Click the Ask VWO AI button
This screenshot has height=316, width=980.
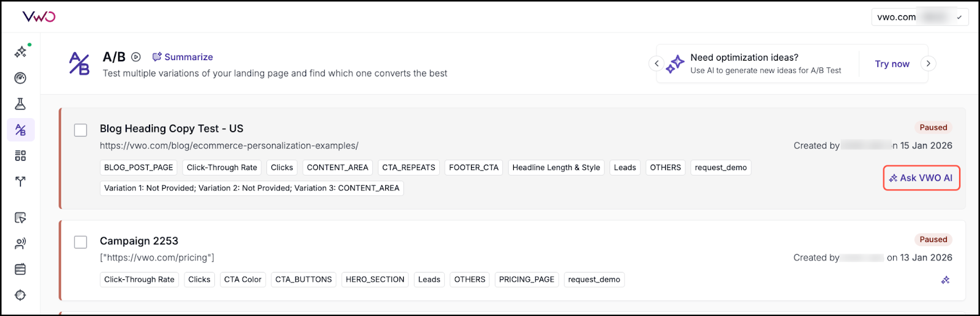coord(921,178)
